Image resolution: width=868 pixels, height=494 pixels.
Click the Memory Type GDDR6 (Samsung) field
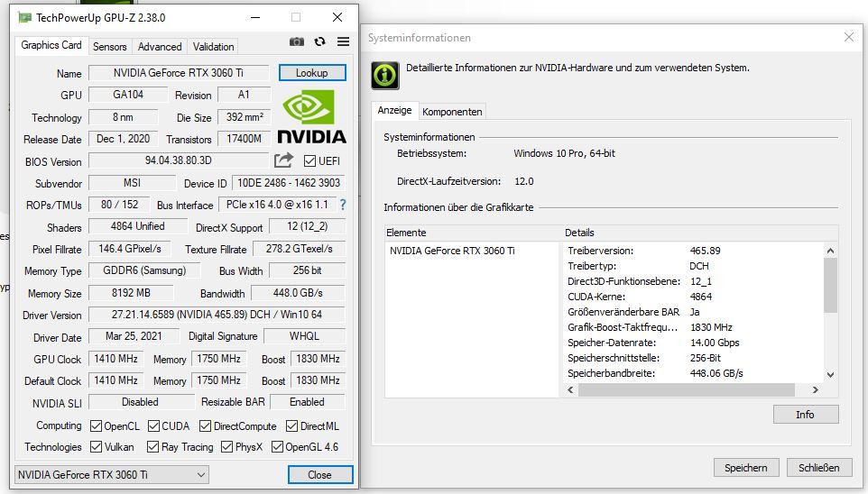pyautogui.click(x=144, y=270)
